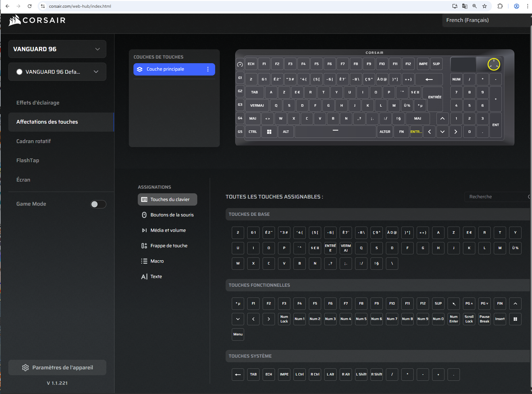Bookmark this page with the star icon
The width and height of the screenshot is (532, 394).
pos(485,6)
